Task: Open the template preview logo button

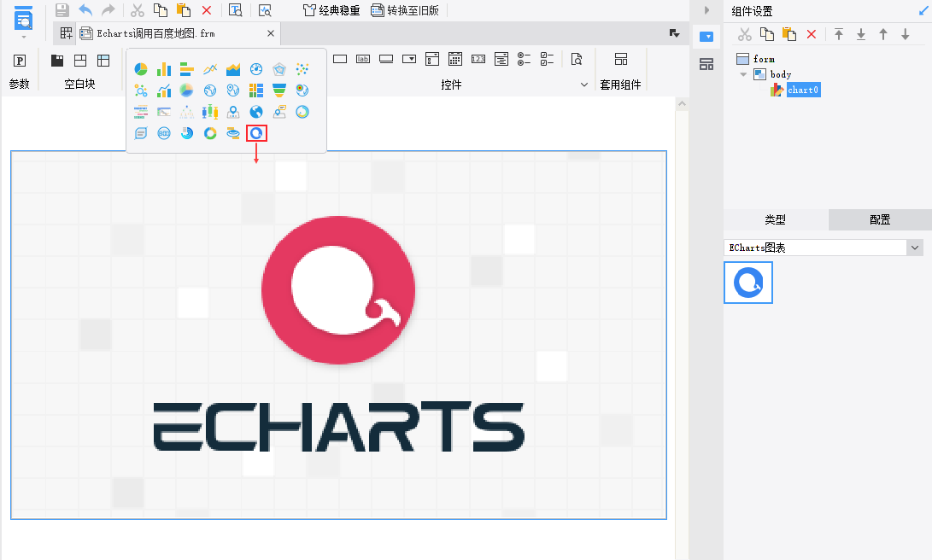Action: (x=23, y=19)
